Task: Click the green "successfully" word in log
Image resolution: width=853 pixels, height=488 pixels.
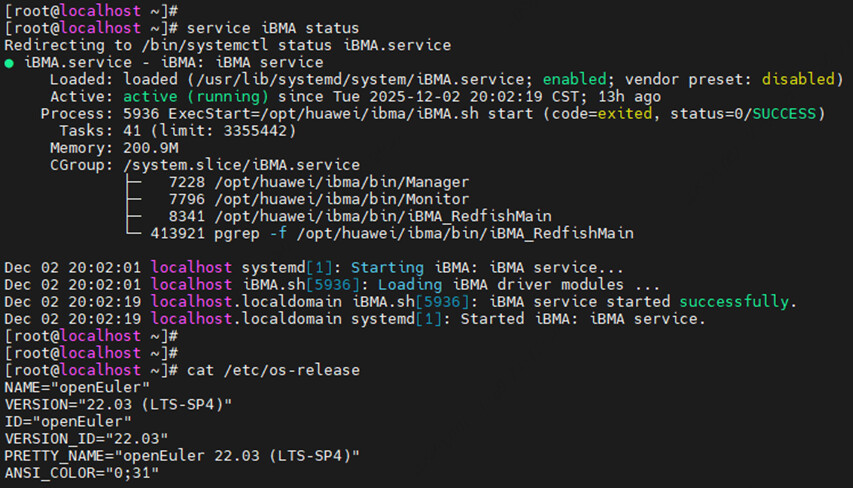Action: point(737,302)
